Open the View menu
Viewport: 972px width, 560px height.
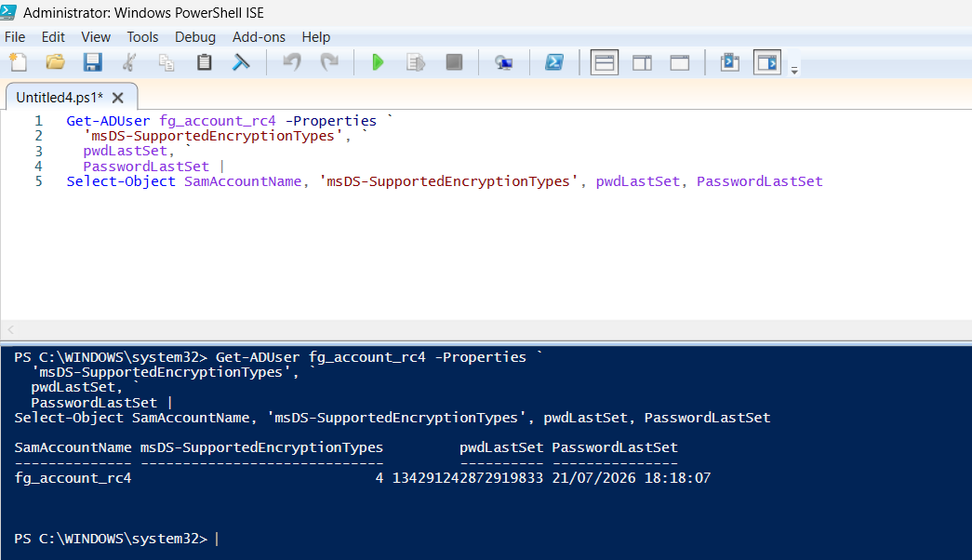pyautogui.click(x=96, y=37)
